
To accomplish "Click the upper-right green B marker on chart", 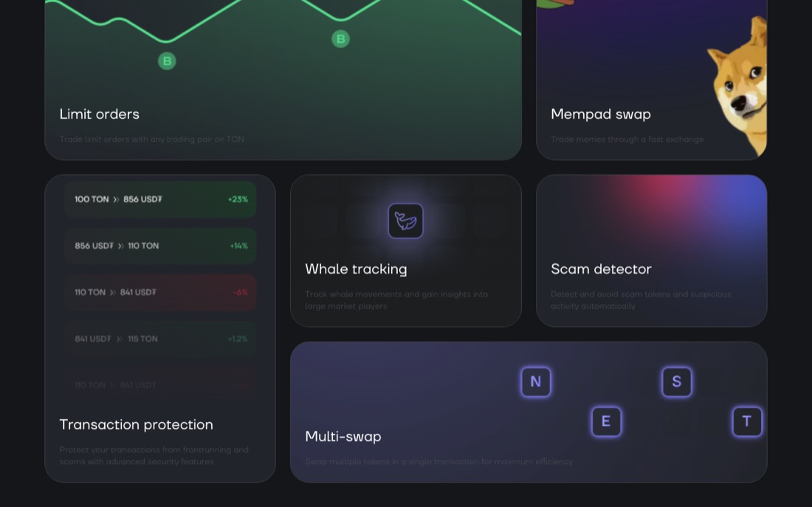I will (x=340, y=39).
